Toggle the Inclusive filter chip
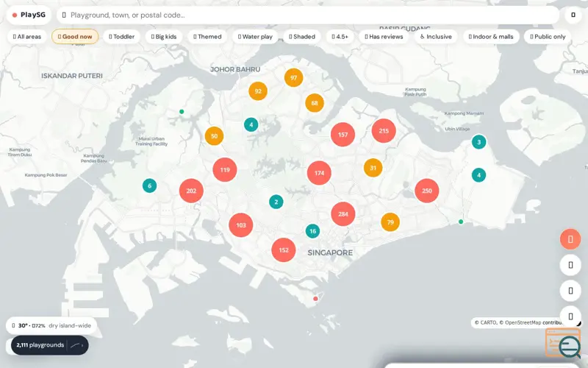 click(436, 37)
